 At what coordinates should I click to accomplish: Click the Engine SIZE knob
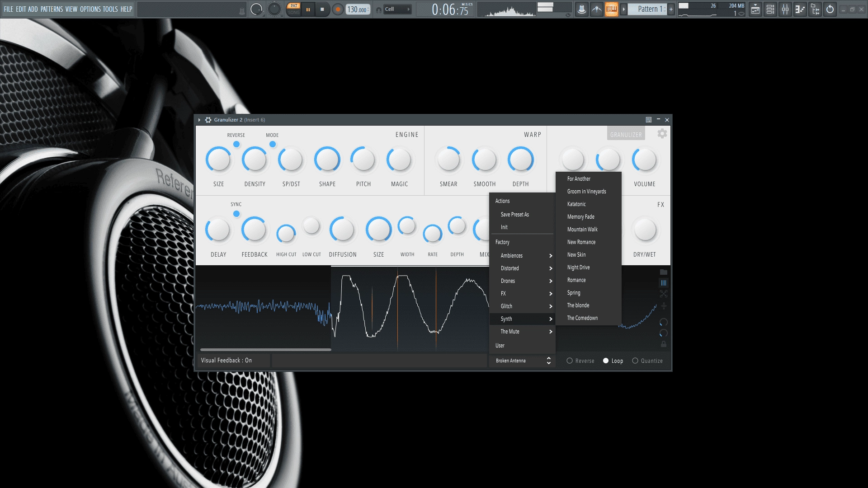[218, 160]
